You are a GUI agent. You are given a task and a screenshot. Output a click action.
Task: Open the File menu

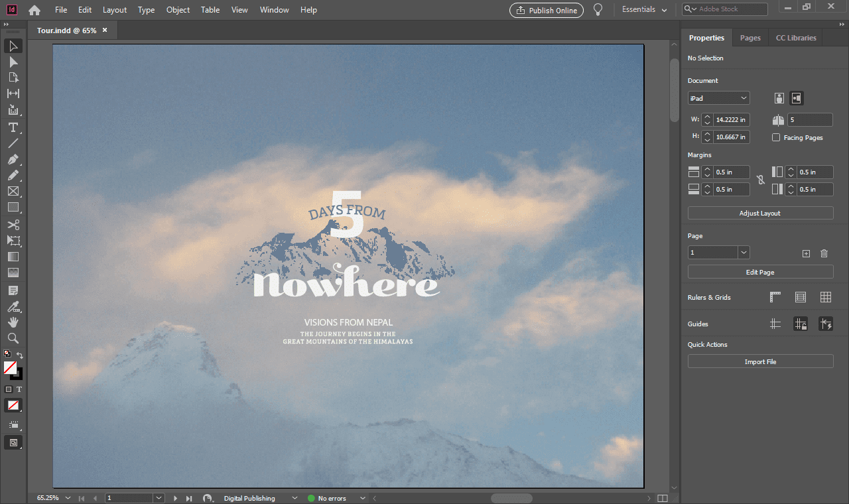click(61, 10)
